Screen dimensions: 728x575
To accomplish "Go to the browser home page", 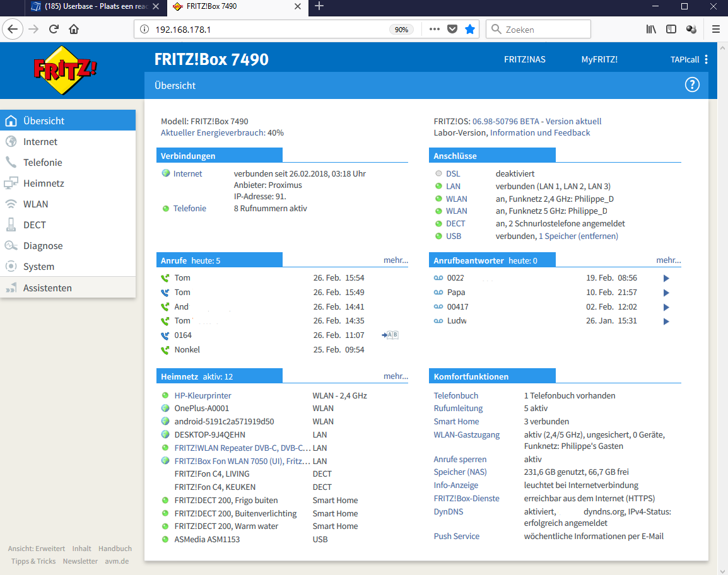I will tap(74, 29).
